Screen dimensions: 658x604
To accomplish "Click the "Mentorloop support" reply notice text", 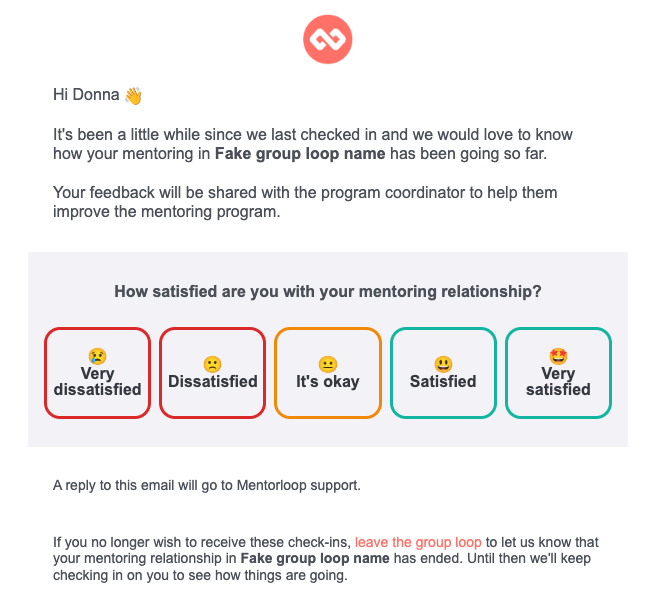I will click(206, 486).
